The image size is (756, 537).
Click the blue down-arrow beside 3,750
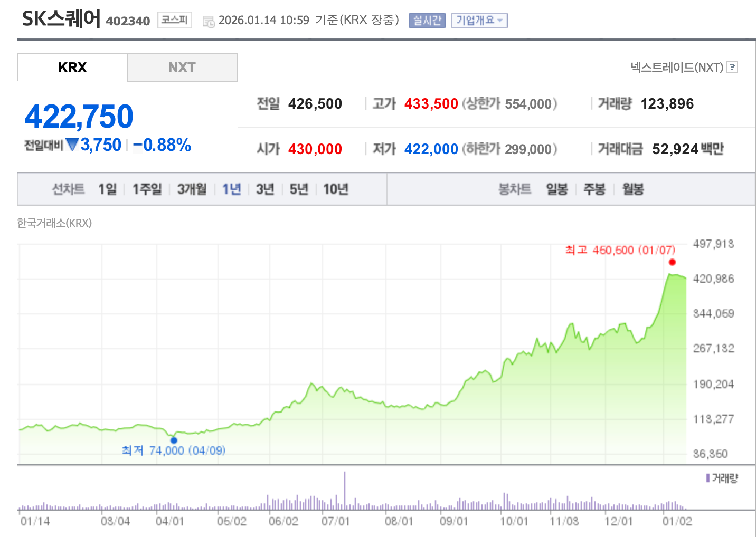click(x=73, y=145)
